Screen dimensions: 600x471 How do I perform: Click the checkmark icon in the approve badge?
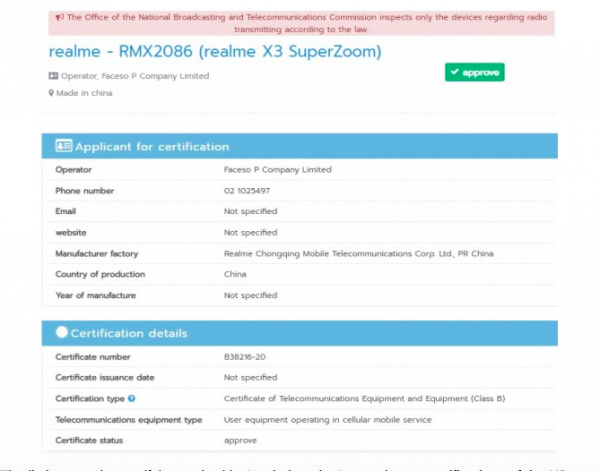456,73
